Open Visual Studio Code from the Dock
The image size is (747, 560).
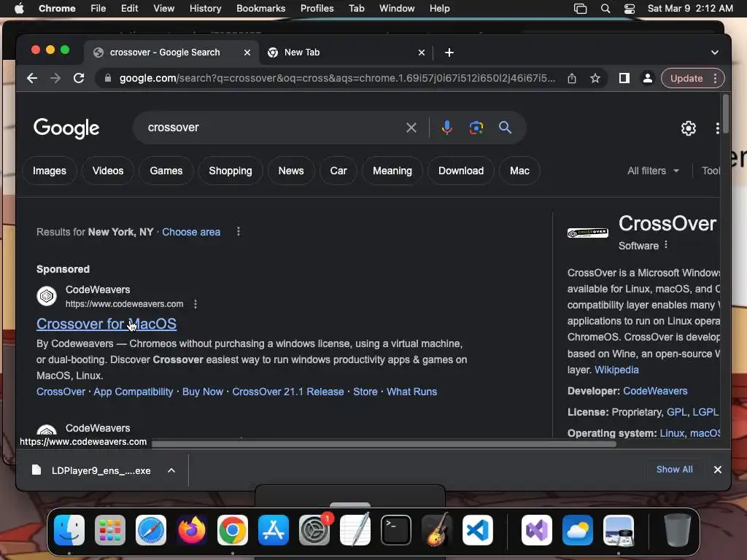pyautogui.click(x=477, y=530)
